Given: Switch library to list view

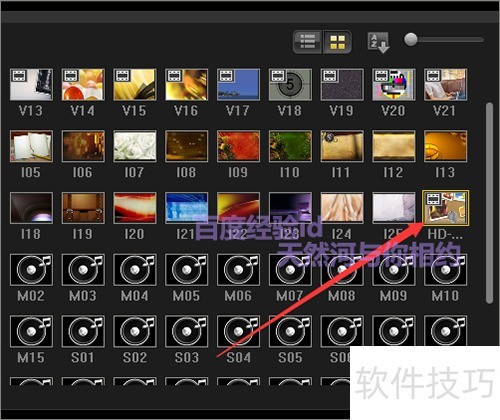Looking at the screenshot, I should (307, 42).
